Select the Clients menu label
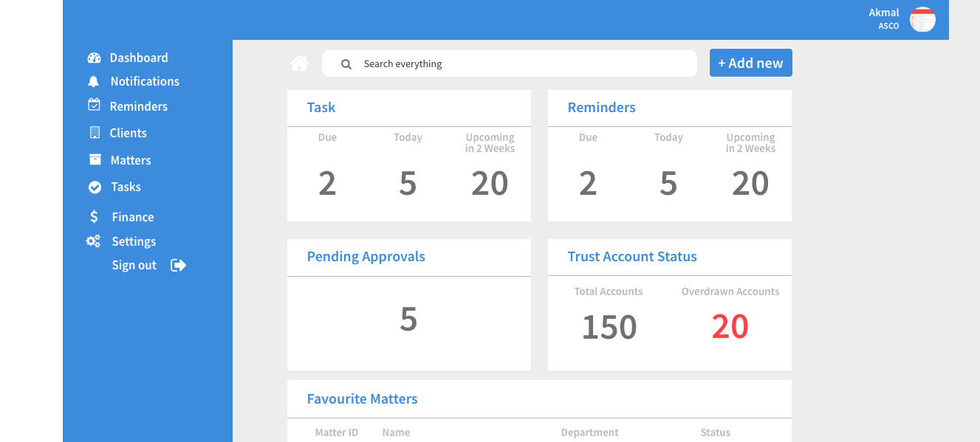Image resolution: width=980 pixels, height=442 pixels. pos(129,133)
